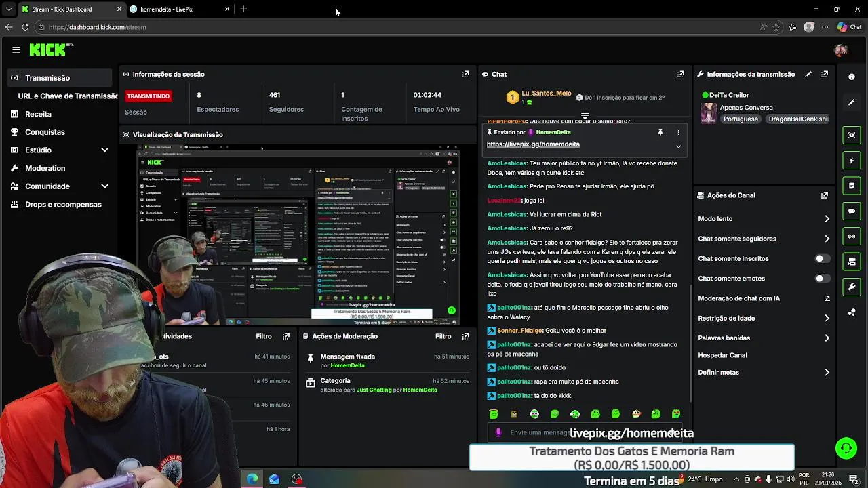Open the livepix.gg/homemdeita pinned link
This screenshot has width=868, height=488.
(x=533, y=144)
